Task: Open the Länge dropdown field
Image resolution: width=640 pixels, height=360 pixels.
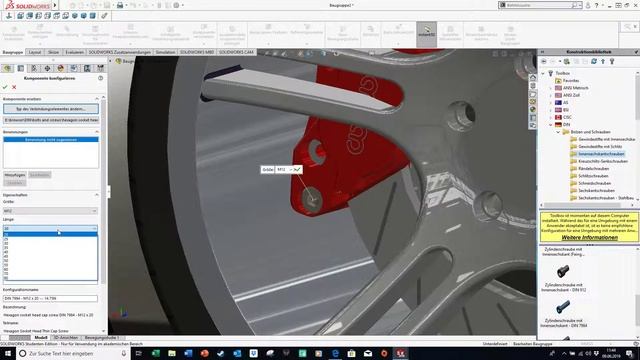Action: click(x=50, y=228)
